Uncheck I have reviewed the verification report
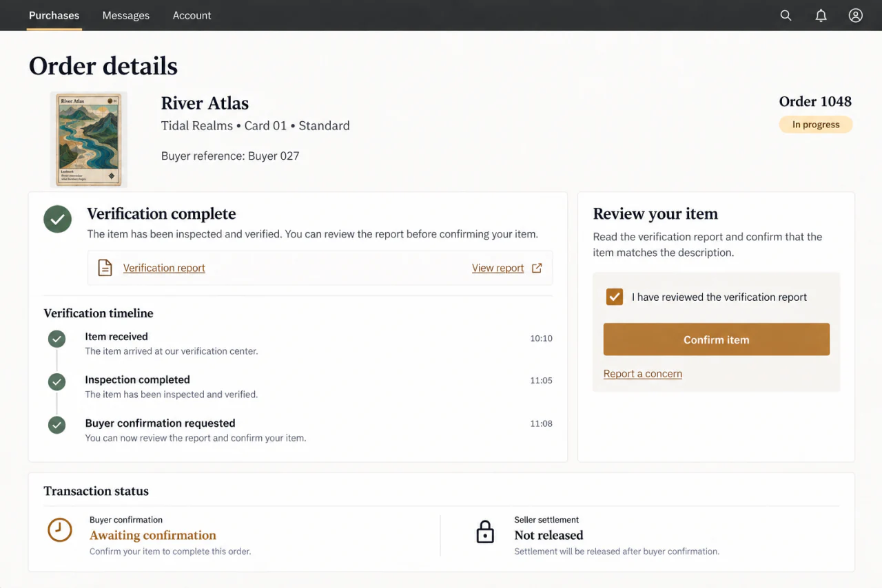The image size is (882, 588). 614,297
